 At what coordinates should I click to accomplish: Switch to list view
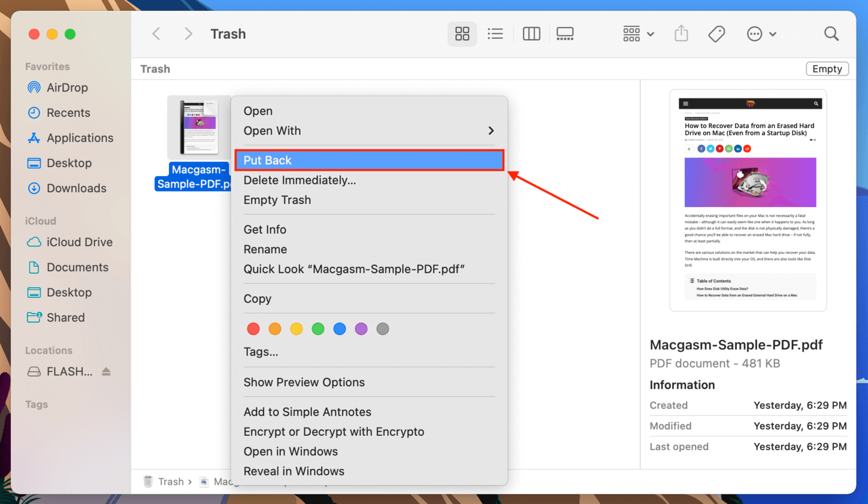[495, 34]
